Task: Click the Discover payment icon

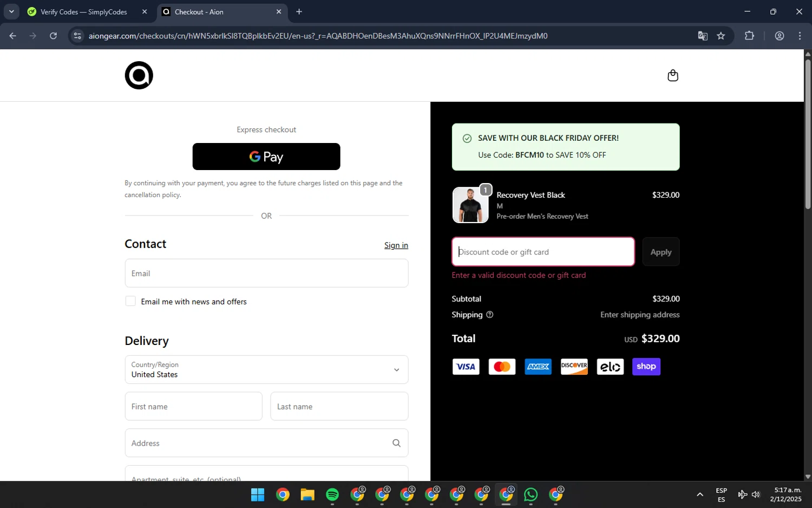Action: 574,367
